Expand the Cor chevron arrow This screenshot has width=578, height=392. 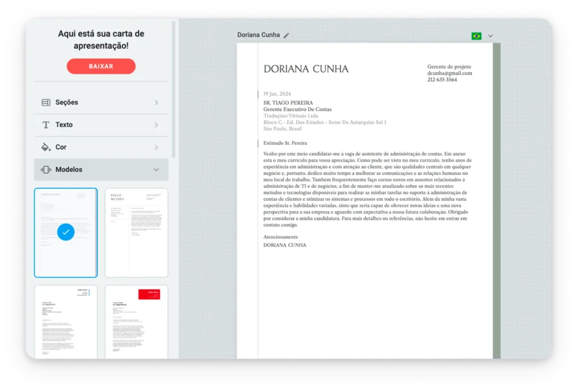pos(156,147)
